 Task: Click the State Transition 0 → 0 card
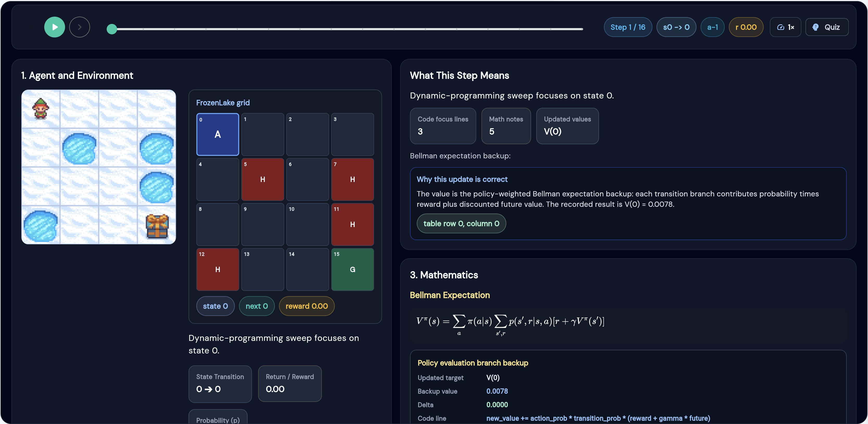220,384
